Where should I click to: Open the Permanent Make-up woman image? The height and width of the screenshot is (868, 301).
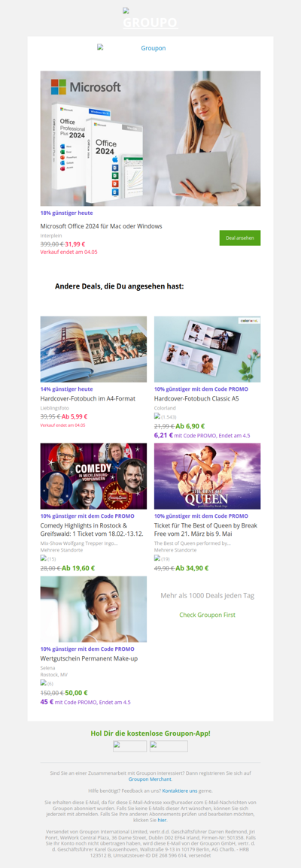tap(93, 609)
